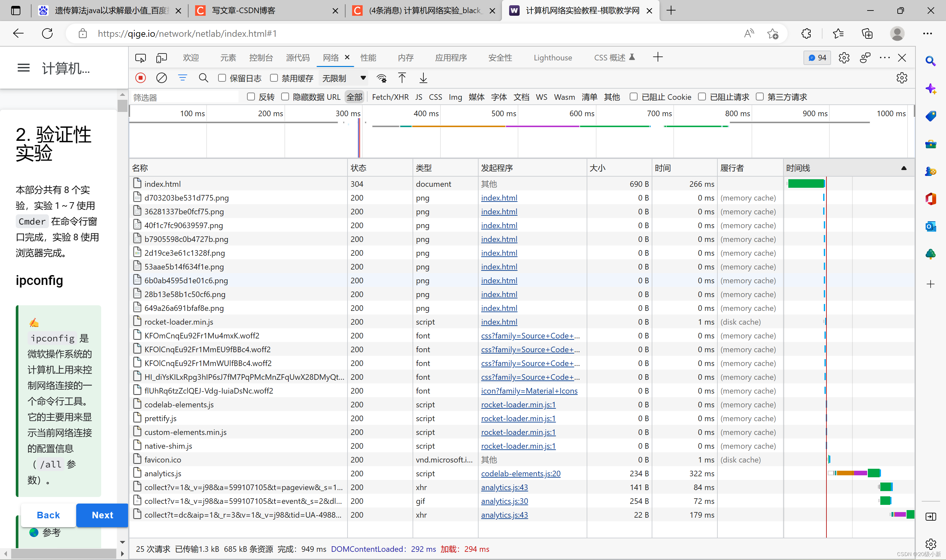Click the export HAR download arrow
This screenshot has height=560, width=946.
423,78
